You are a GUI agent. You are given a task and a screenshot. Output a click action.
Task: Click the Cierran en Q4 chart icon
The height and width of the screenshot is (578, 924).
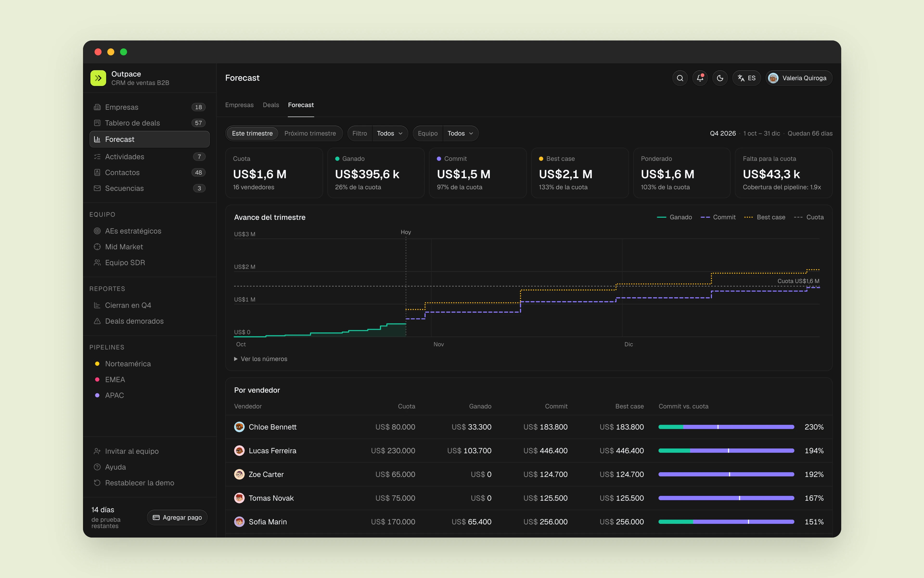[97, 305]
